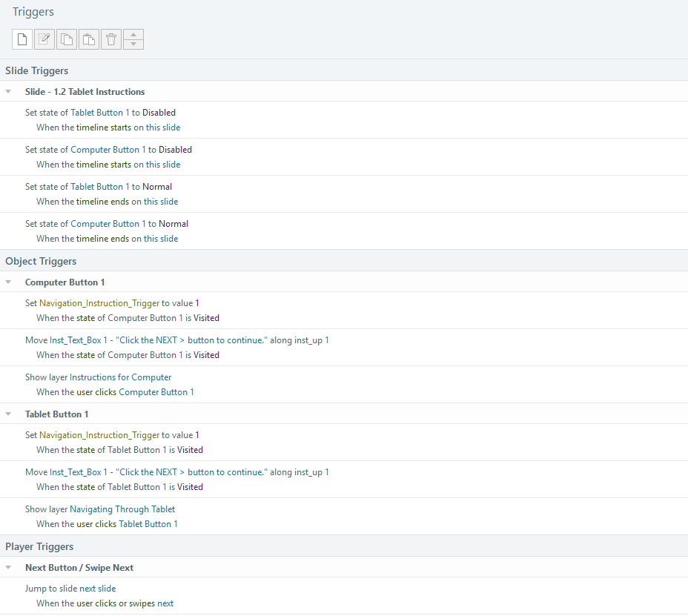Viewport: 688px width, 616px height.
Task: Collapse the Computer Button 1 trigger group
Action: click(x=8, y=282)
